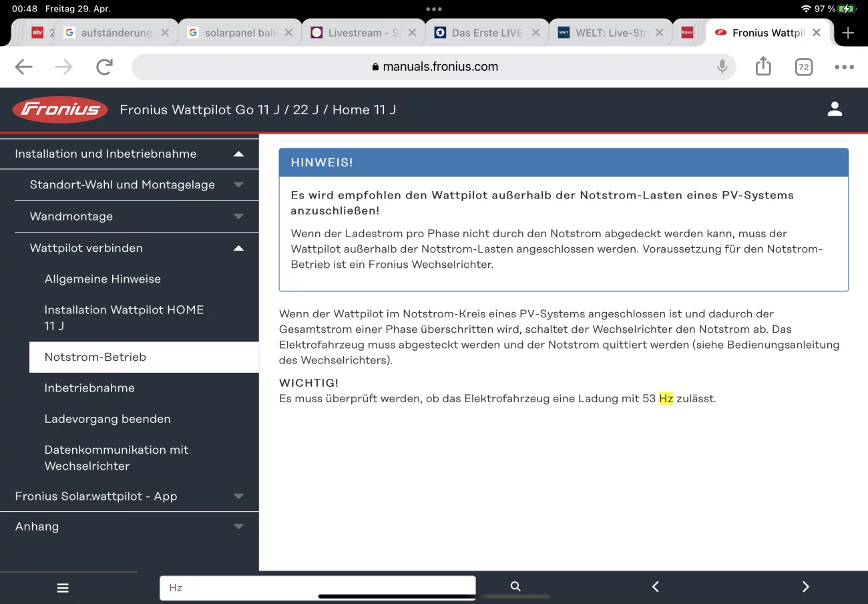Screen dimensions: 868x604
Task: Go back to the previous page
Action: click(24, 67)
